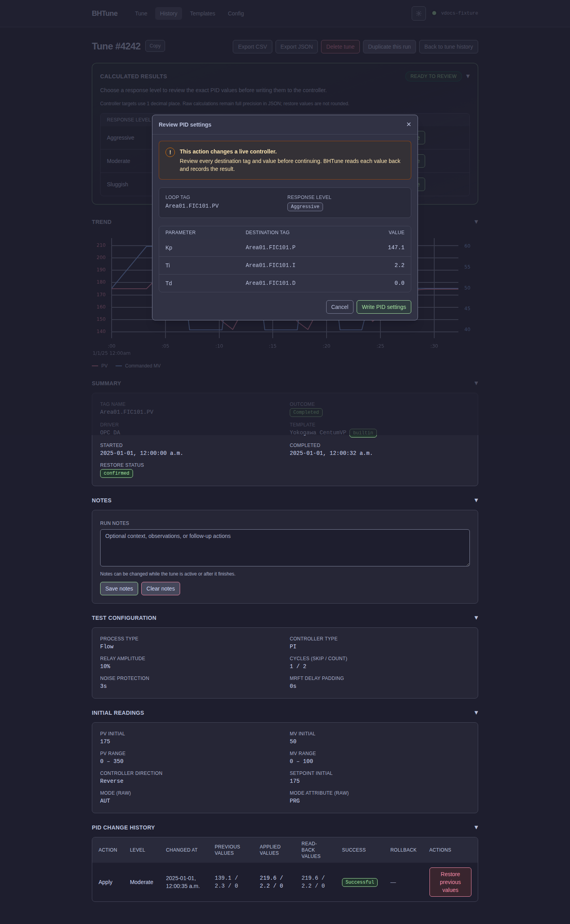Click Delete tune button
Viewport: 570px width, 924px height.
click(x=340, y=47)
